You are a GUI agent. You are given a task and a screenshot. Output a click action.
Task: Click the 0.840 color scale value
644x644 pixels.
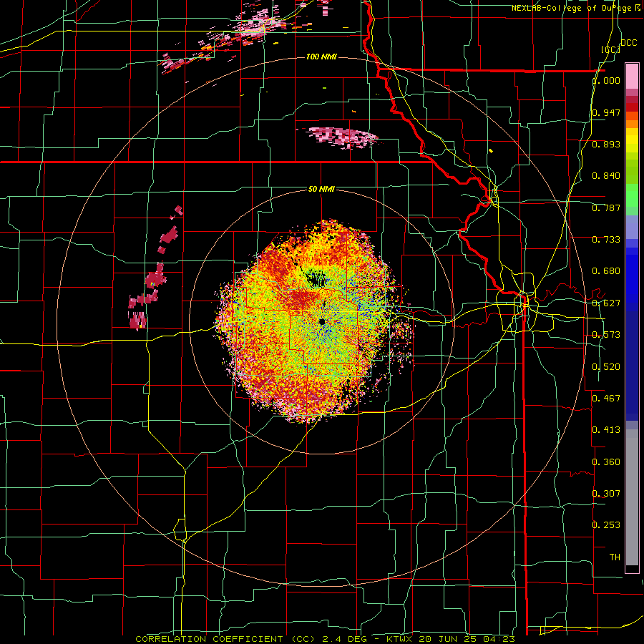pos(606,176)
